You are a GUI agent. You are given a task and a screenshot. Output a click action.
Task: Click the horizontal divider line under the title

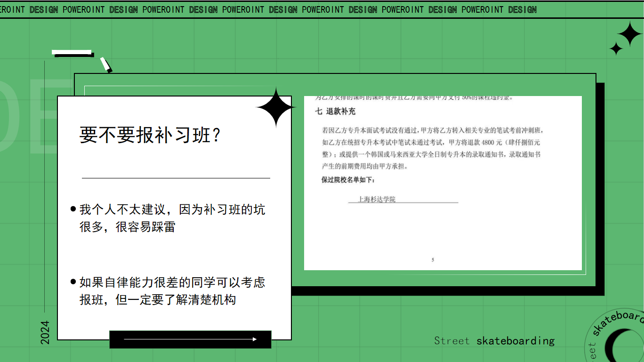[176, 178]
